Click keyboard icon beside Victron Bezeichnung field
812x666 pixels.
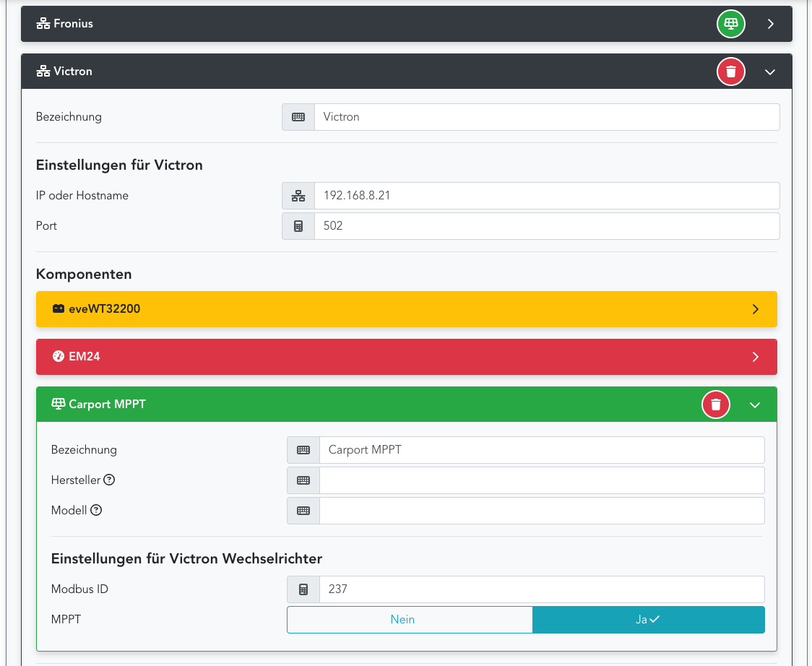pos(298,117)
